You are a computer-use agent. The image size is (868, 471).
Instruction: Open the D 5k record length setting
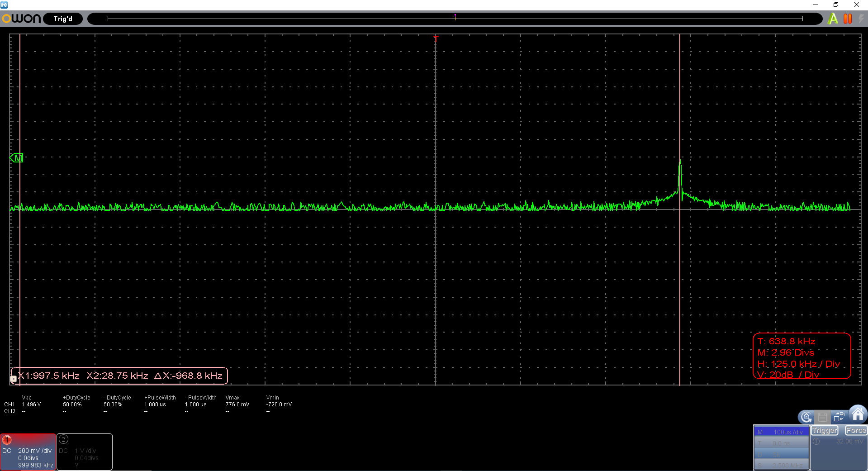coord(781,454)
